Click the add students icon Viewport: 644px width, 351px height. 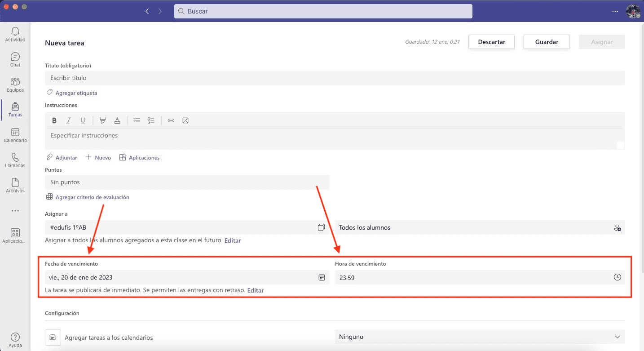coord(617,227)
